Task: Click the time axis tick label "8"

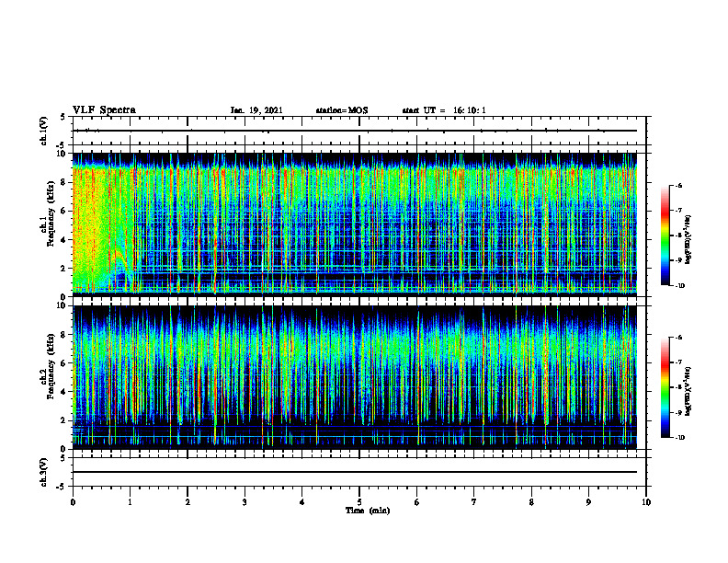Action: 531,502
